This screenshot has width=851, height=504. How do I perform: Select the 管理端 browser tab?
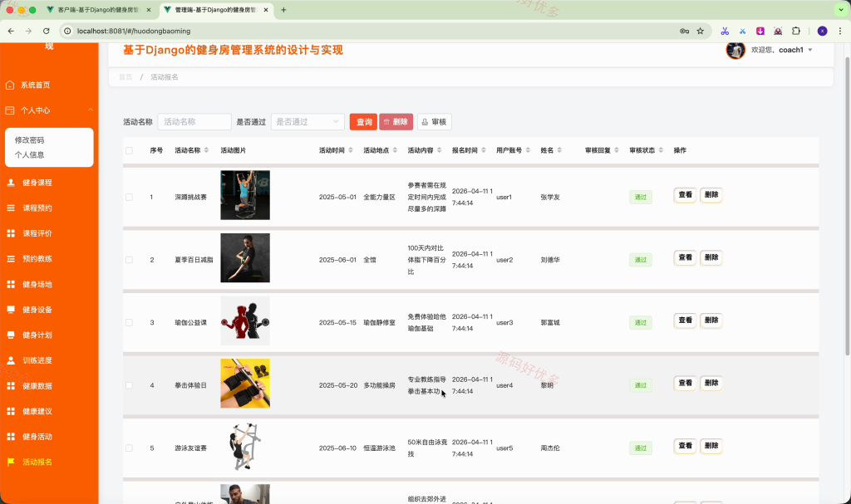point(215,10)
